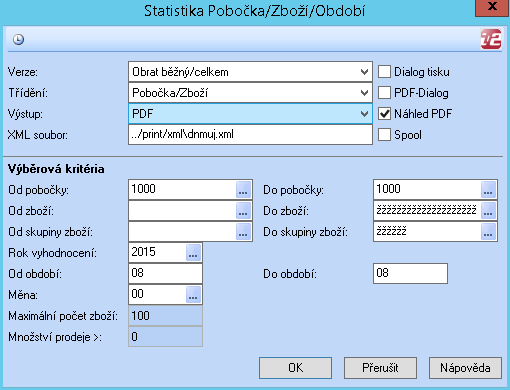Screen dimensions: 510x390
Task: Expand the Verze dropdown
Action: pos(365,72)
